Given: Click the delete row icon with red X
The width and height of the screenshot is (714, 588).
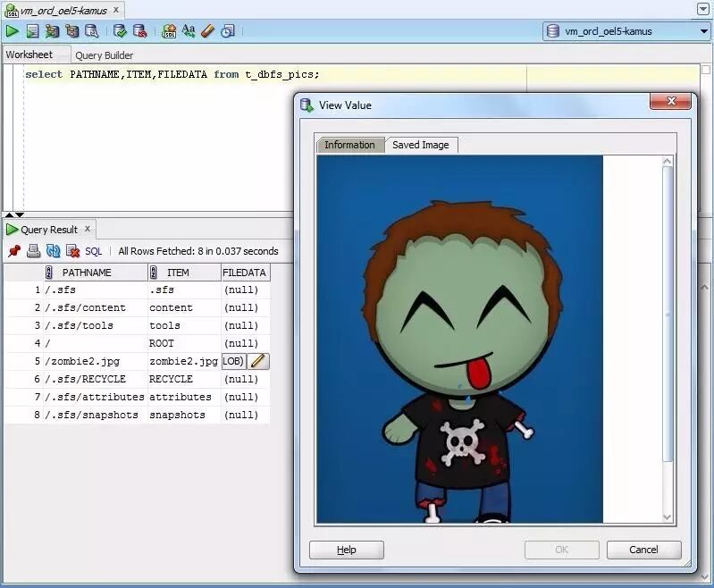Looking at the screenshot, I should (73, 251).
